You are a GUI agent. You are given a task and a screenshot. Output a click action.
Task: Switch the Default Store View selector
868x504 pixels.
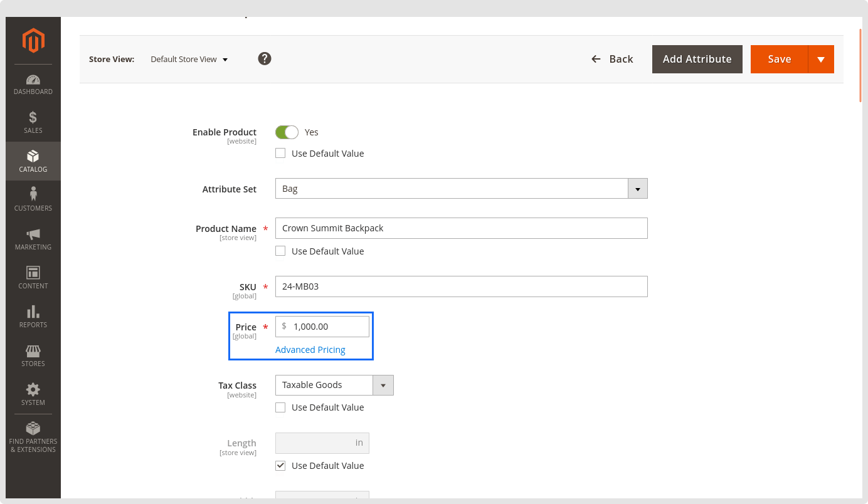189,60
